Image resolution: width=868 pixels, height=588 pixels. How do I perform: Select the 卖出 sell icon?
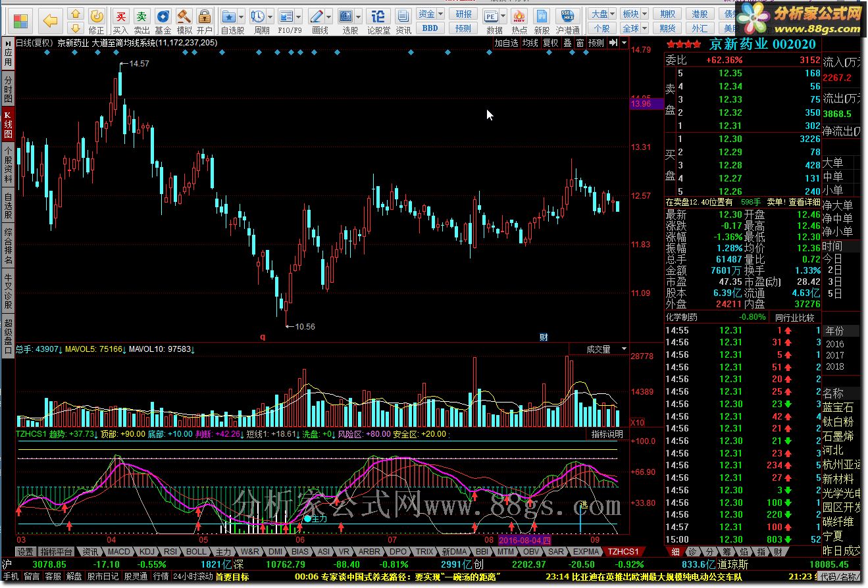(x=141, y=20)
